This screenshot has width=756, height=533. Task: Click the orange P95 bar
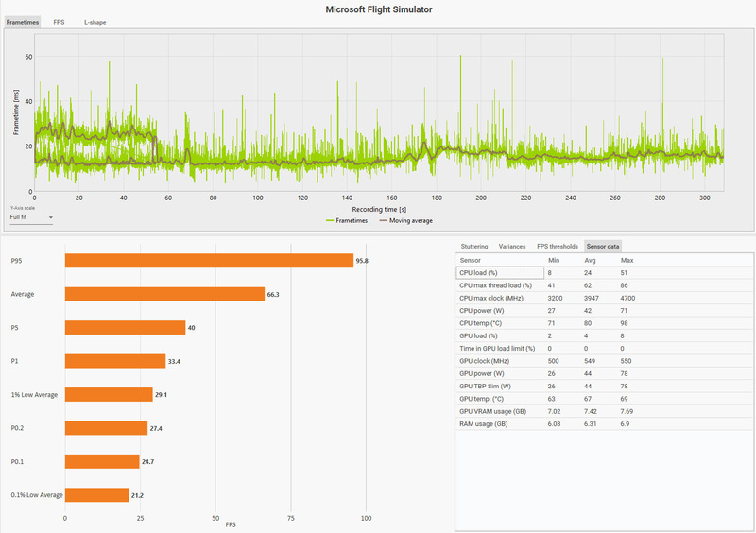coord(209,261)
